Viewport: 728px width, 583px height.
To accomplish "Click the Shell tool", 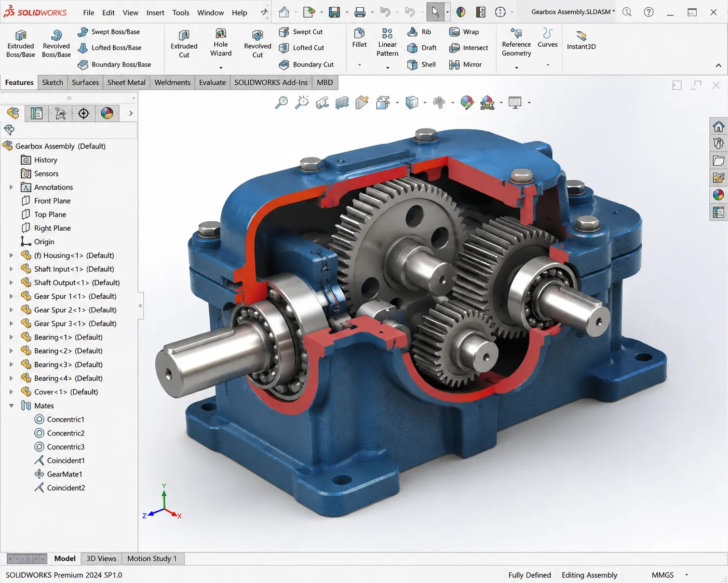I will (421, 64).
